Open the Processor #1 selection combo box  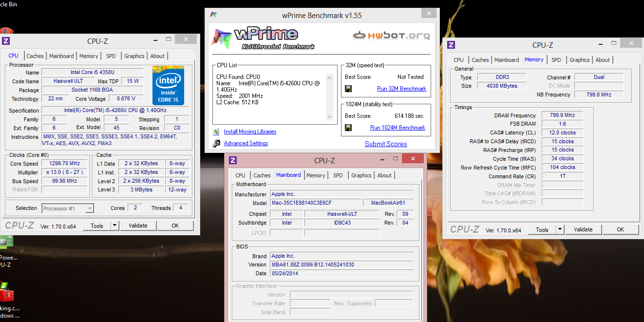[x=68, y=208]
